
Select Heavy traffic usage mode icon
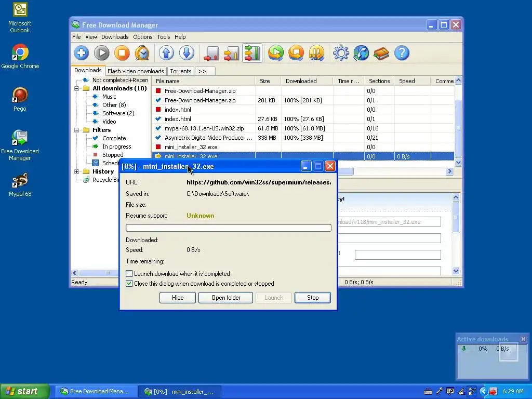click(252, 54)
